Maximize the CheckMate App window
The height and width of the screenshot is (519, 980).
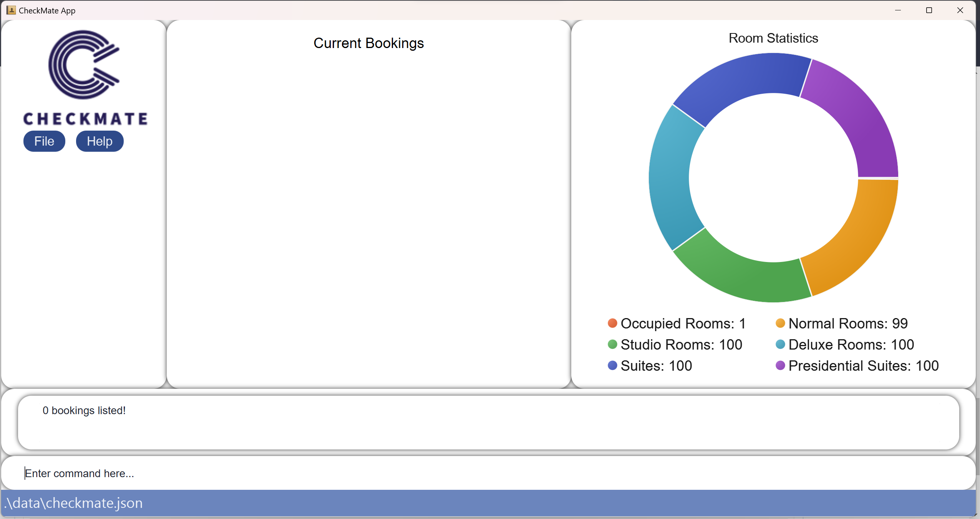(x=929, y=10)
